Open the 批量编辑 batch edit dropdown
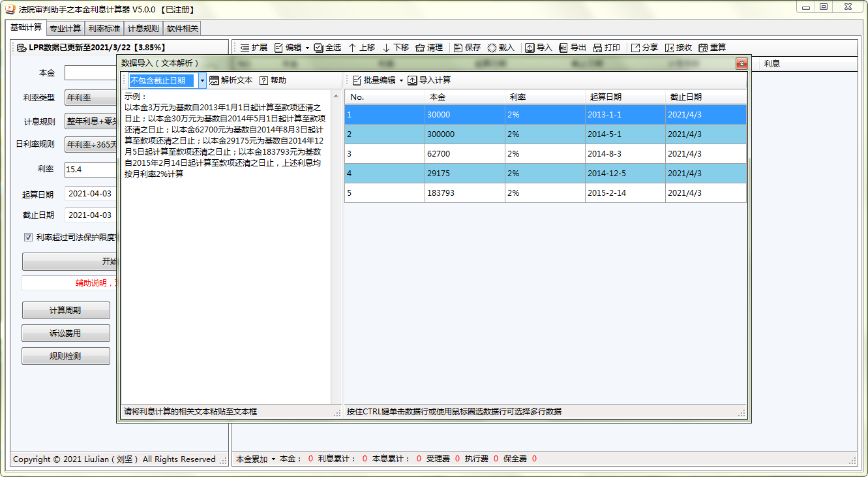 click(401, 80)
